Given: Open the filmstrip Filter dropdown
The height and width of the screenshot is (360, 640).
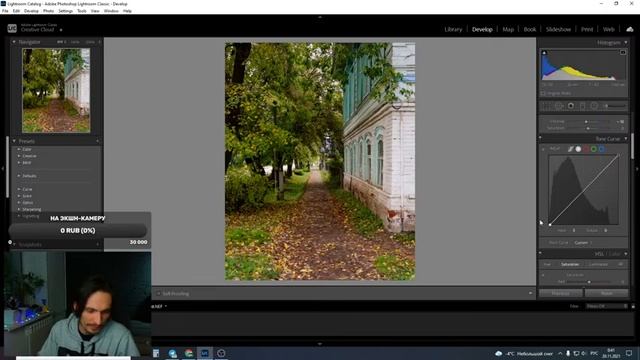Looking at the screenshot, I should tap(607, 306).
